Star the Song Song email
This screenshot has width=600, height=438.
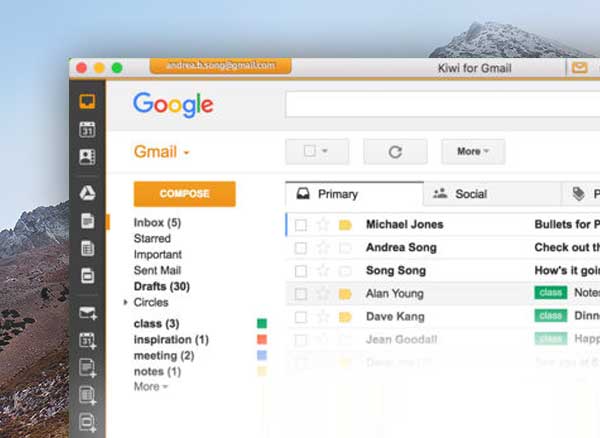[323, 271]
